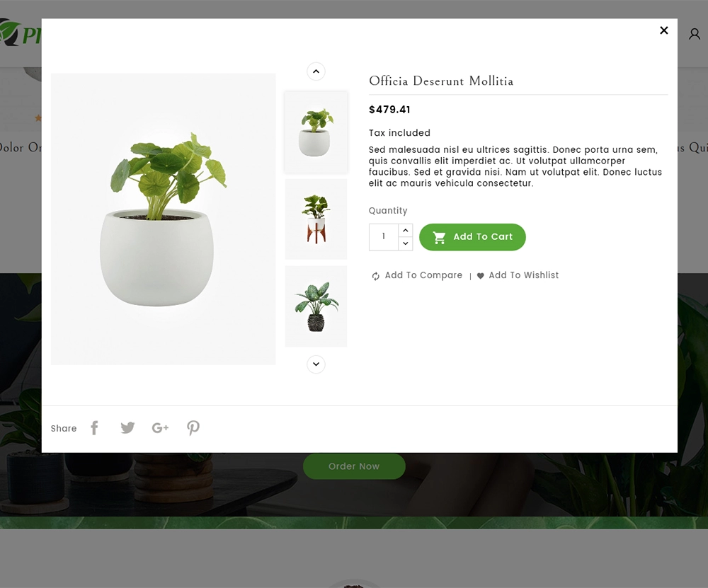Click the Order Now button behind popup
Viewport: 708px width, 588px height.
pyautogui.click(x=354, y=466)
